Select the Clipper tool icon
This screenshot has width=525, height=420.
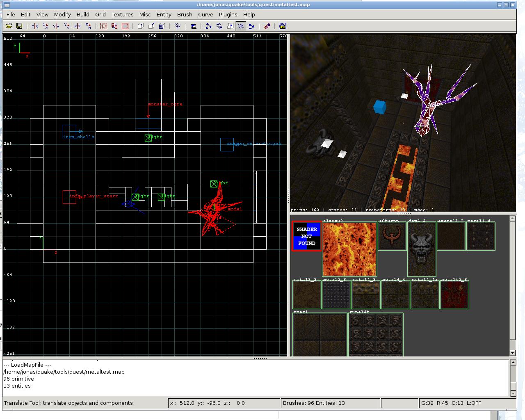[x=251, y=26]
